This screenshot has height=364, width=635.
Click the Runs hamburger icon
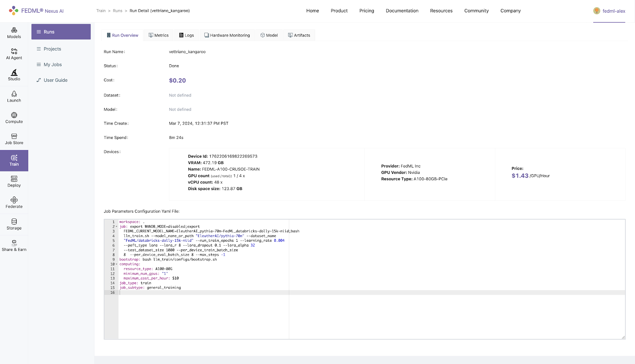coord(39,32)
